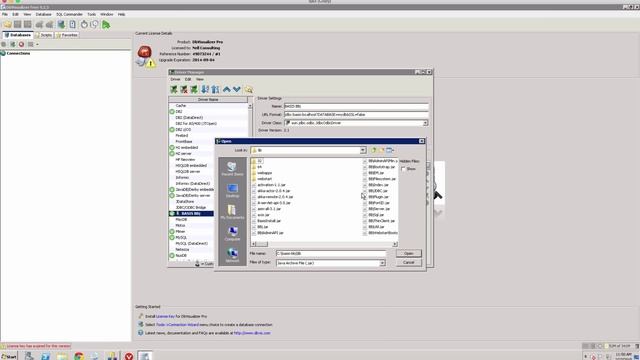Select the NuoDB driver entry
640x360 pixels.
click(181, 256)
